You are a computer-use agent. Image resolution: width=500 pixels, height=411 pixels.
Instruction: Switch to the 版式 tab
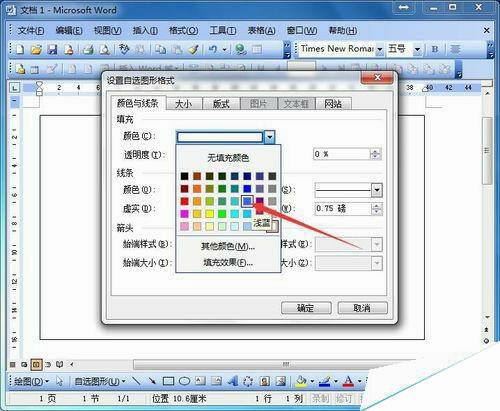pyautogui.click(x=221, y=104)
